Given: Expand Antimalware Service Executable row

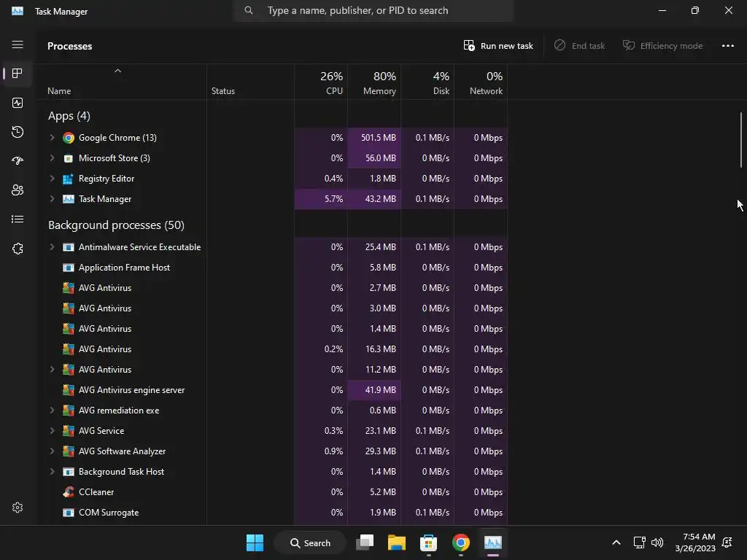Looking at the screenshot, I should [52, 247].
